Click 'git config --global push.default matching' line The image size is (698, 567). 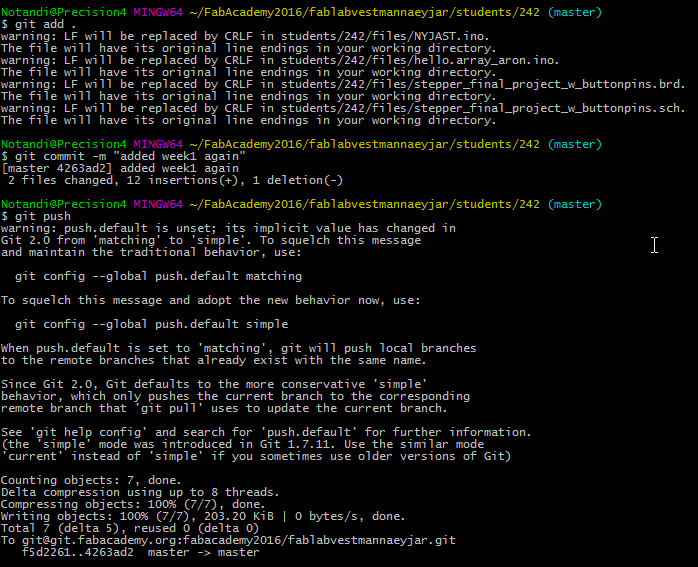pyautogui.click(x=158, y=276)
